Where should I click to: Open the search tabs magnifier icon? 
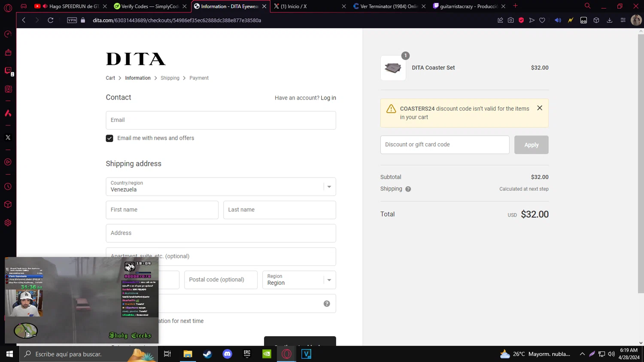[587, 6]
